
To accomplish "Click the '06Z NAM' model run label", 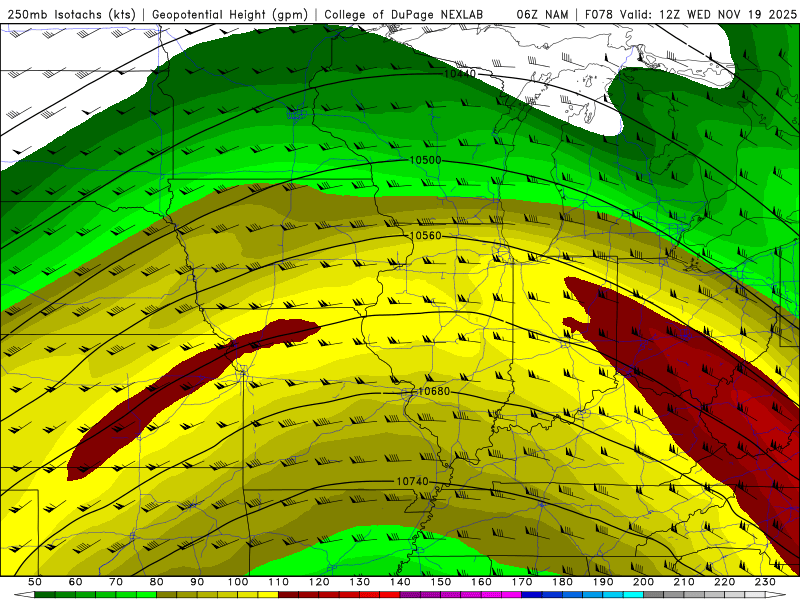I will click(x=542, y=15).
